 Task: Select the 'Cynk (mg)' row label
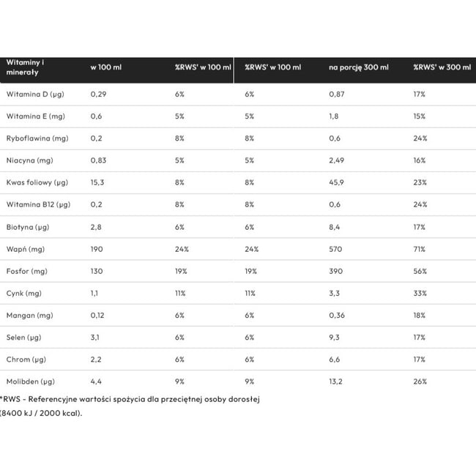23,294
